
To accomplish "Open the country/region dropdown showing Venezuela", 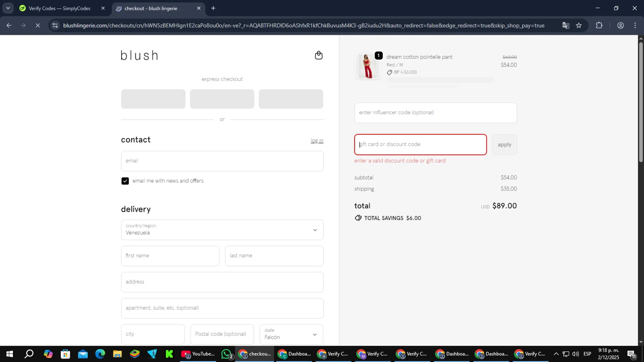I will pyautogui.click(x=222, y=230).
